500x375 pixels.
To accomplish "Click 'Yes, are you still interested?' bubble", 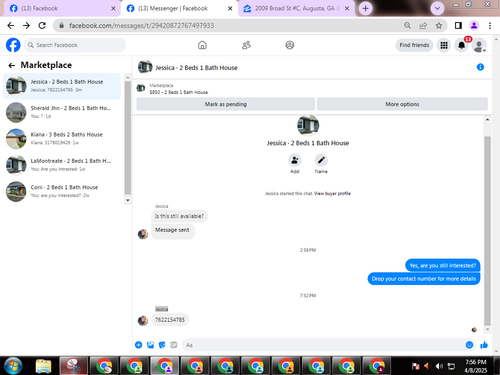I will 443,265.
